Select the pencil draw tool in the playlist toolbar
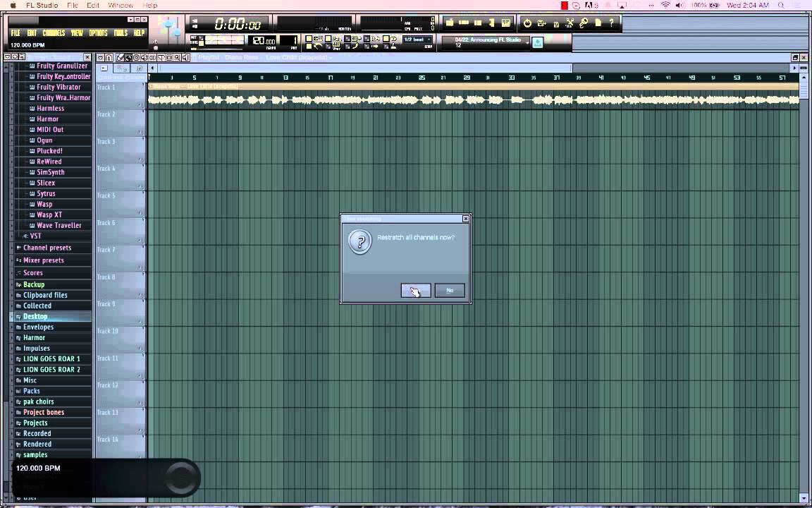 (120, 58)
